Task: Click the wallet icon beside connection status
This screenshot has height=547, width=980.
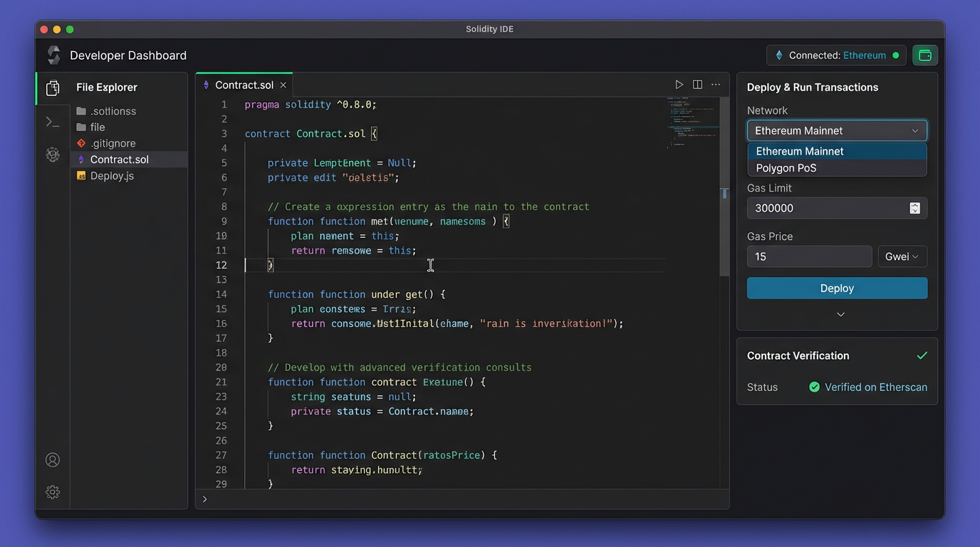Action: coord(924,55)
